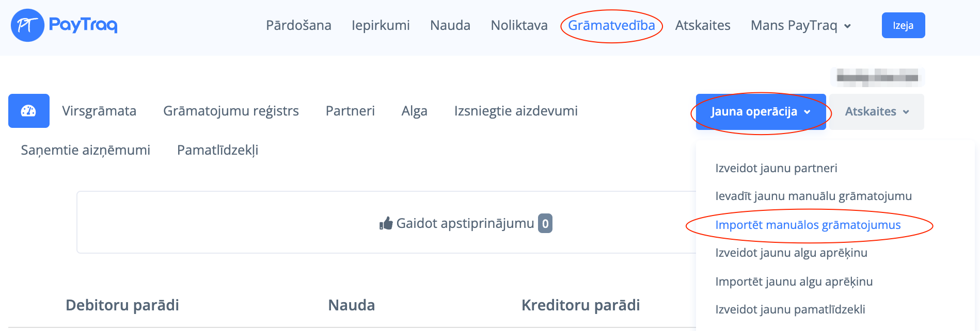This screenshot has width=980, height=331.
Task: Click the pending approvals count badge
Action: pyautogui.click(x=545, y=223)
